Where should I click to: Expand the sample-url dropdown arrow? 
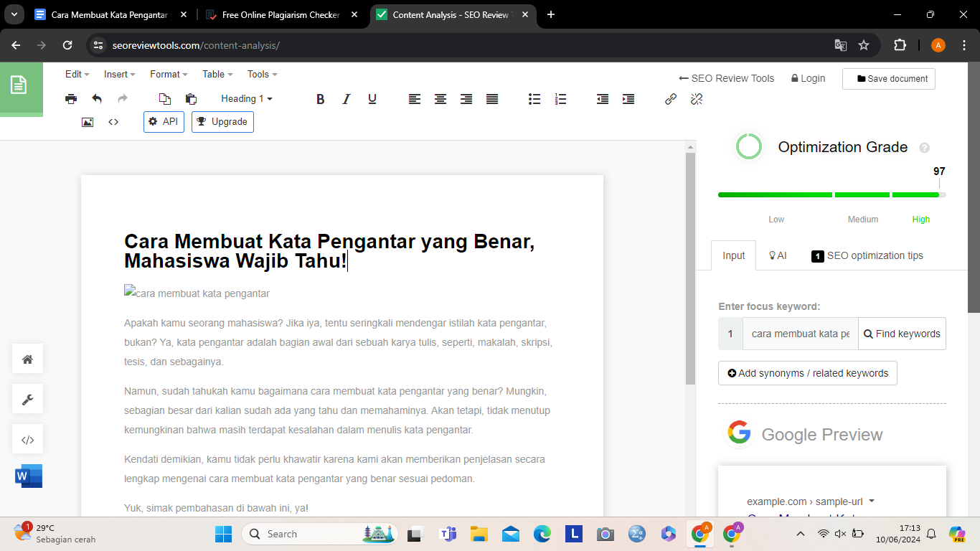click(872, 501)
